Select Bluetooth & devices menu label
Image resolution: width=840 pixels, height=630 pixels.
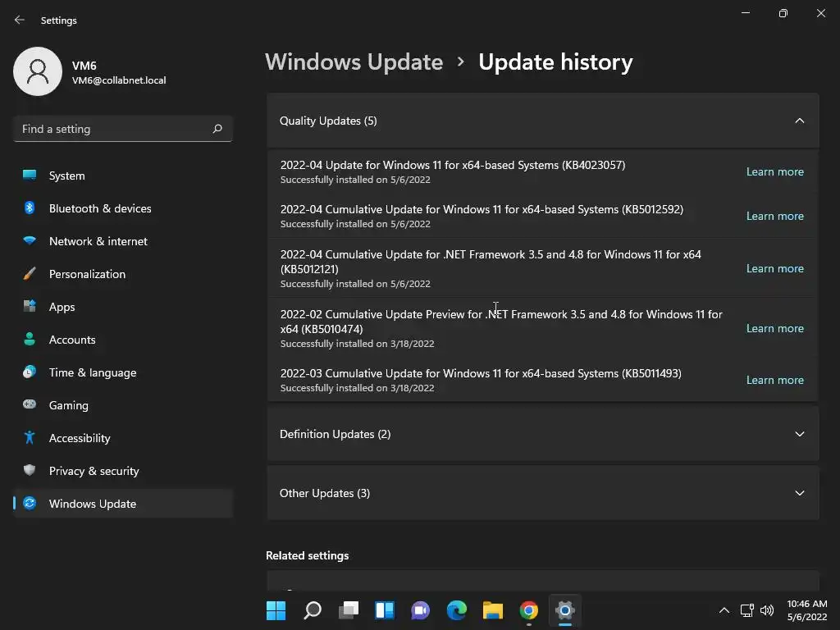(100, 208)
